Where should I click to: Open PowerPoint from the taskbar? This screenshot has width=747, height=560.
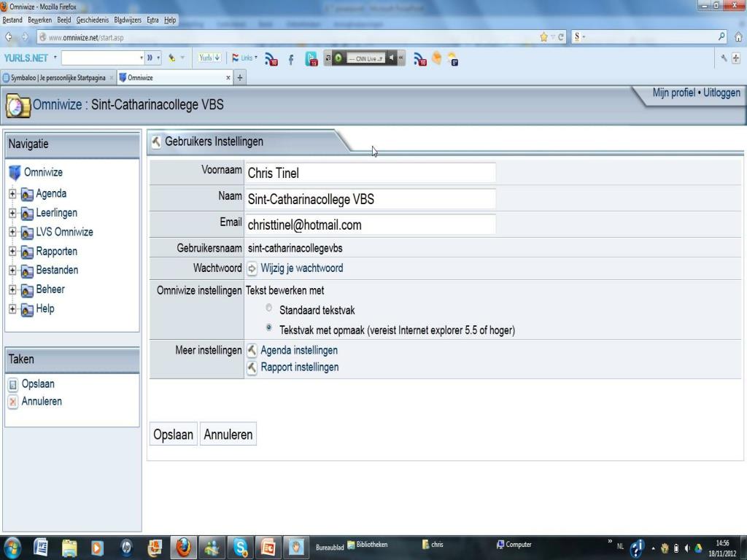click(268, 548)
